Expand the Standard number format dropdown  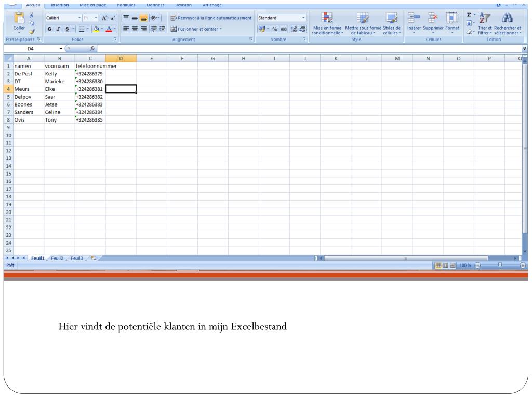pos(303,18)
